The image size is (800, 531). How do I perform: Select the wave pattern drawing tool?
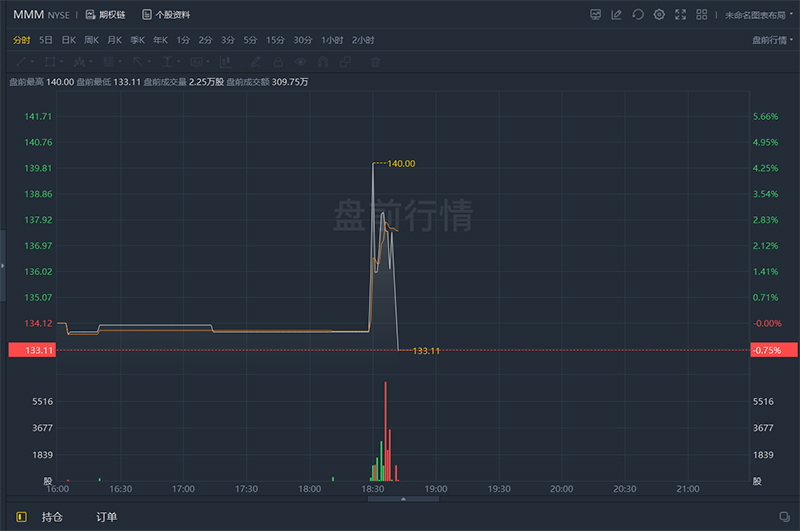click(79, 62)
